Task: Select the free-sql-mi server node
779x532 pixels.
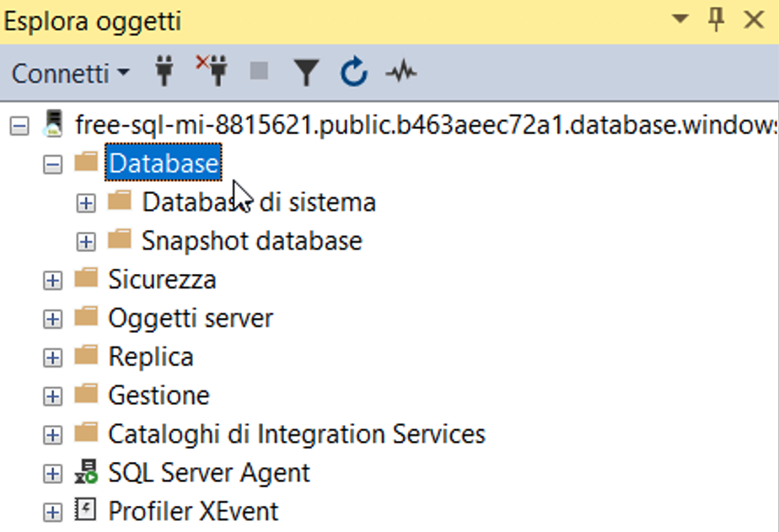Action: coord(422,126)
